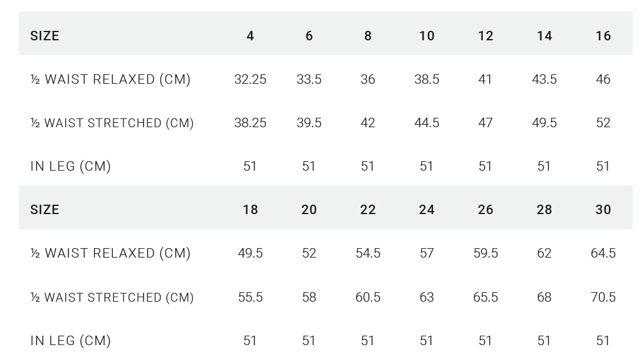Click the 64.5 waist relaxed value

[x=603, y=253]
